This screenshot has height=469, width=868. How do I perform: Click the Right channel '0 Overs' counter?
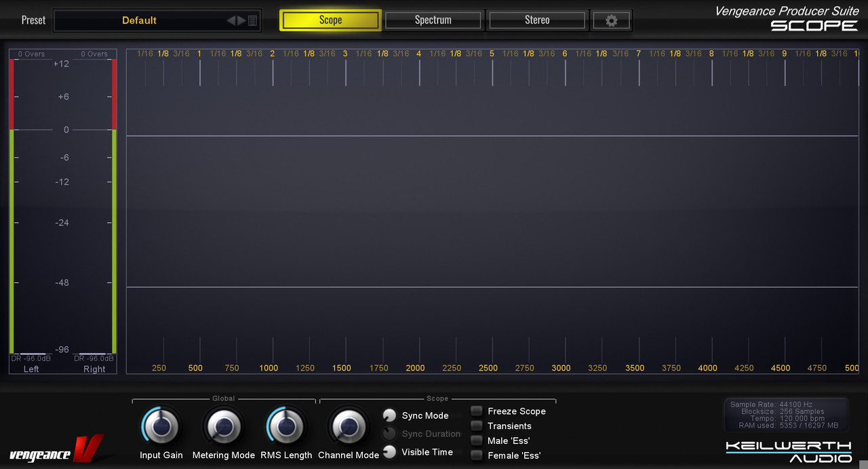pyautogui.click(x=94, y=54)
